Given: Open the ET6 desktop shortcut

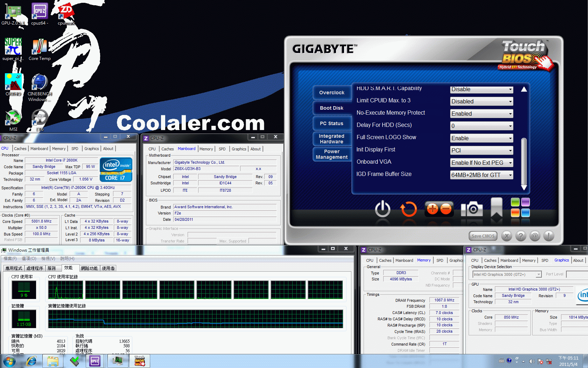Looking at the screenshot, I should pyautogui.click(x=40, y=120).
